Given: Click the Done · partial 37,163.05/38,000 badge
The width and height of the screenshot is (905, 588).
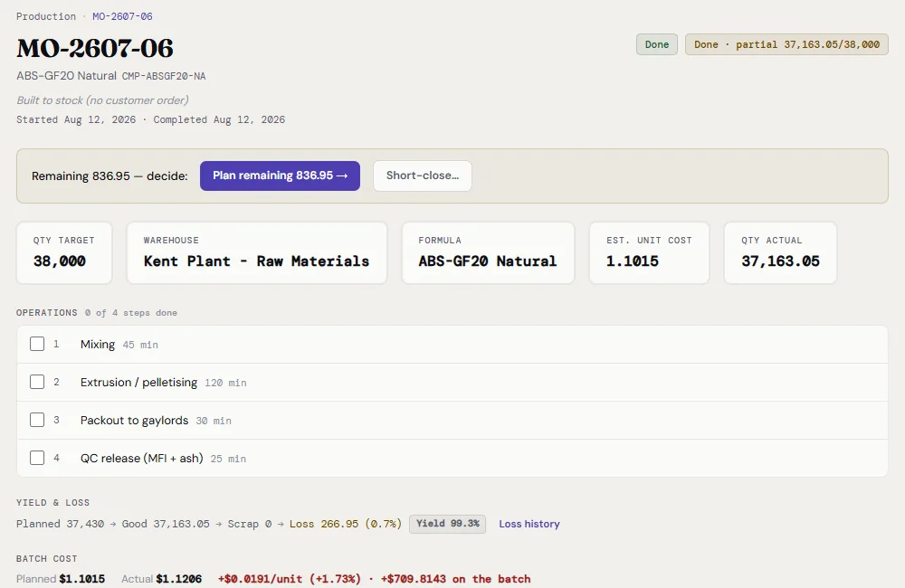Looking at the screenshot, I should coord(786,44).
